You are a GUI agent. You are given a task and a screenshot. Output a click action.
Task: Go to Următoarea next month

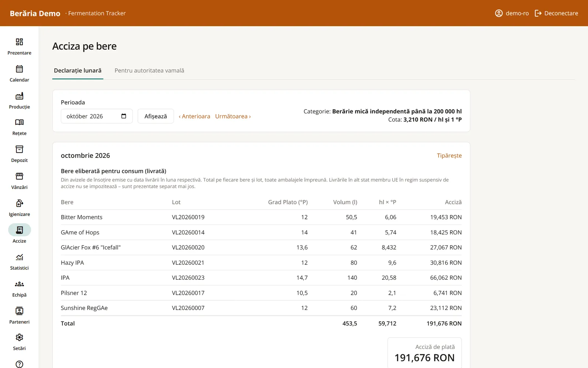click(233, 116)
